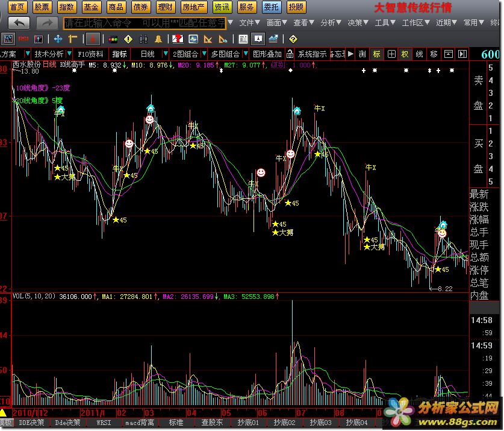Toggle the yellow 权 adjustment button

pyautogui.click(x=405, y=54)
